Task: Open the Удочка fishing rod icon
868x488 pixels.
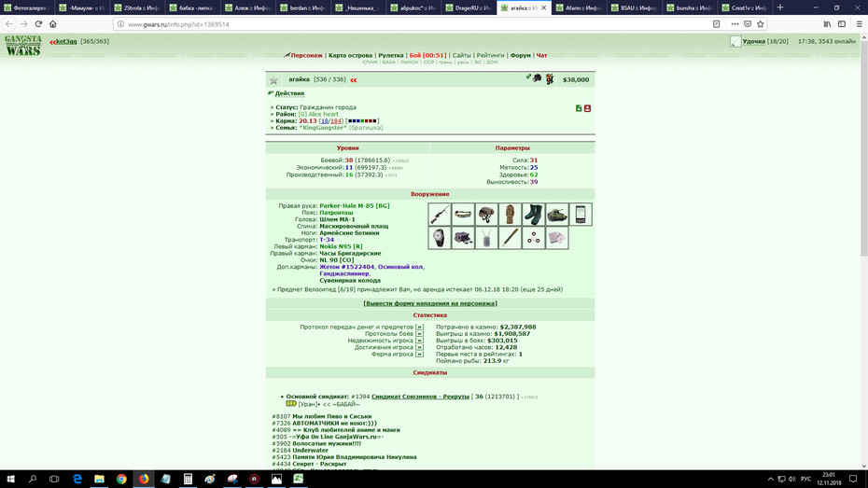Action: 735,41
